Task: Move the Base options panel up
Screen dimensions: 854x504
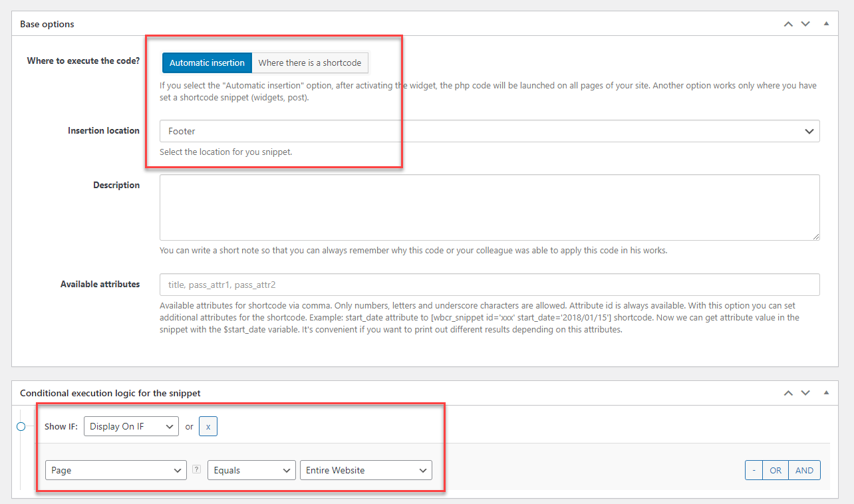Action: 788,24
